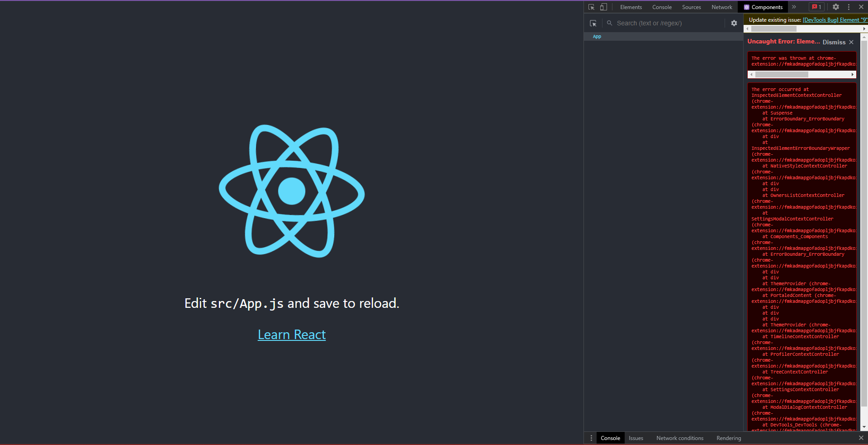
Task: Open React DevTools view settings gear
Action: pyautogui.click(x=734, y=23)
